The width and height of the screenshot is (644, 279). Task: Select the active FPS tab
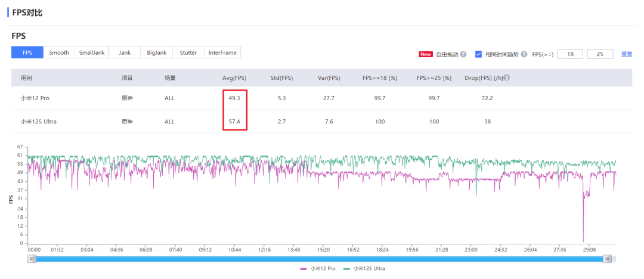(x=27, y=52)
